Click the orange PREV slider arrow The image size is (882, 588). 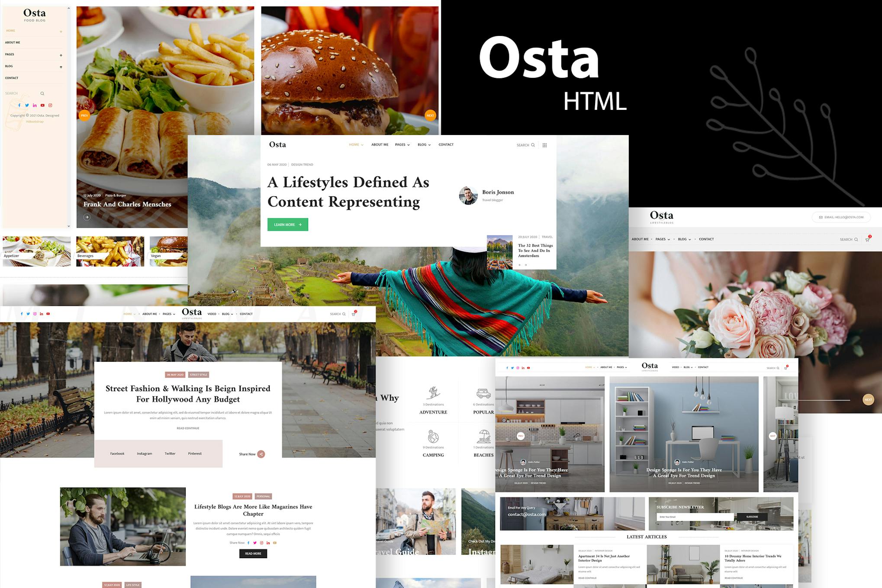pos(84,116)
